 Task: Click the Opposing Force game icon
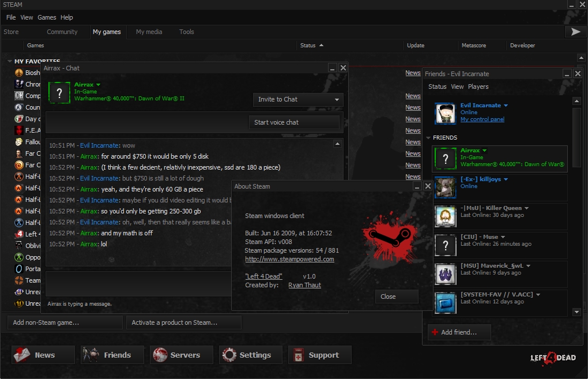point(19,257)
